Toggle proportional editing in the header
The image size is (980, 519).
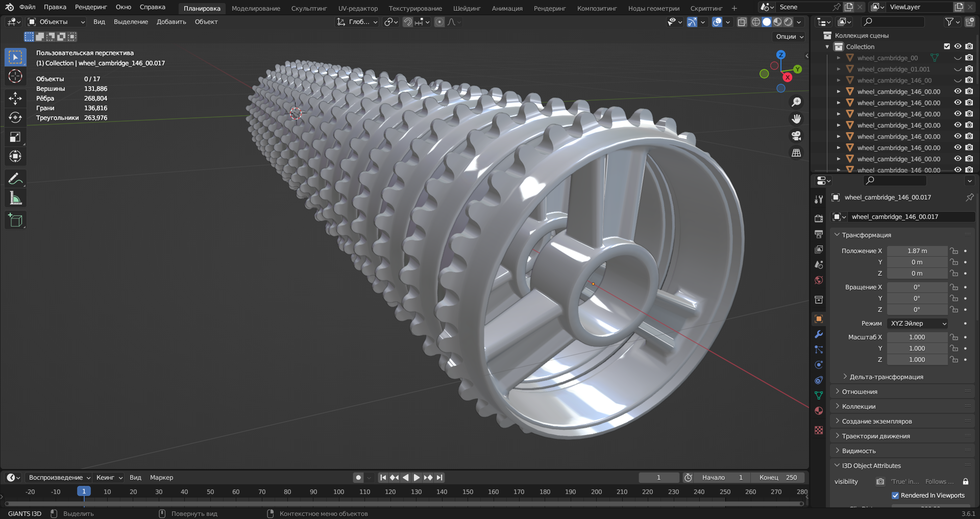439,22
